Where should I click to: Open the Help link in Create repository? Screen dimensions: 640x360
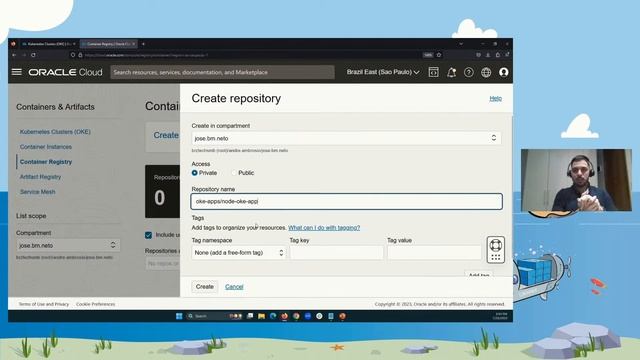(x=496, y=98)
